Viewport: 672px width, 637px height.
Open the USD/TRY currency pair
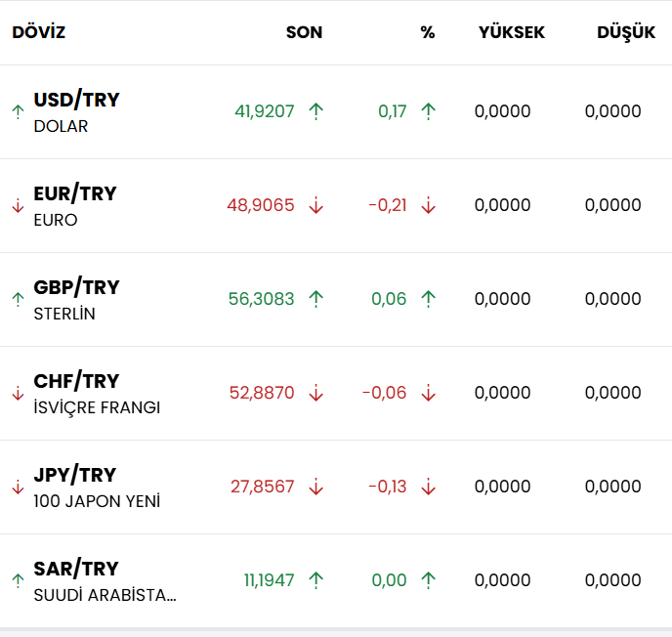pos(76,100)
